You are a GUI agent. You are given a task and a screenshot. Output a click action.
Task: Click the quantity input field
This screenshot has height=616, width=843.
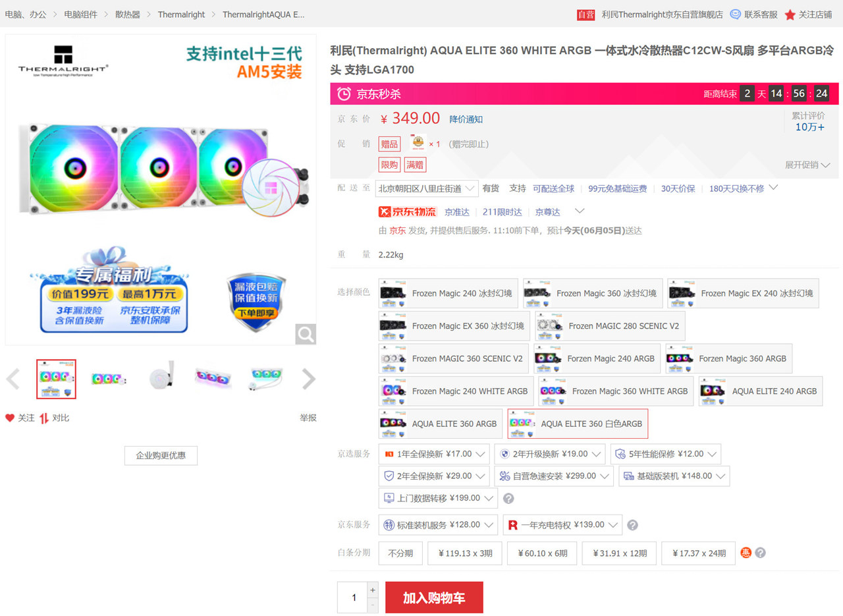[353, 598]
